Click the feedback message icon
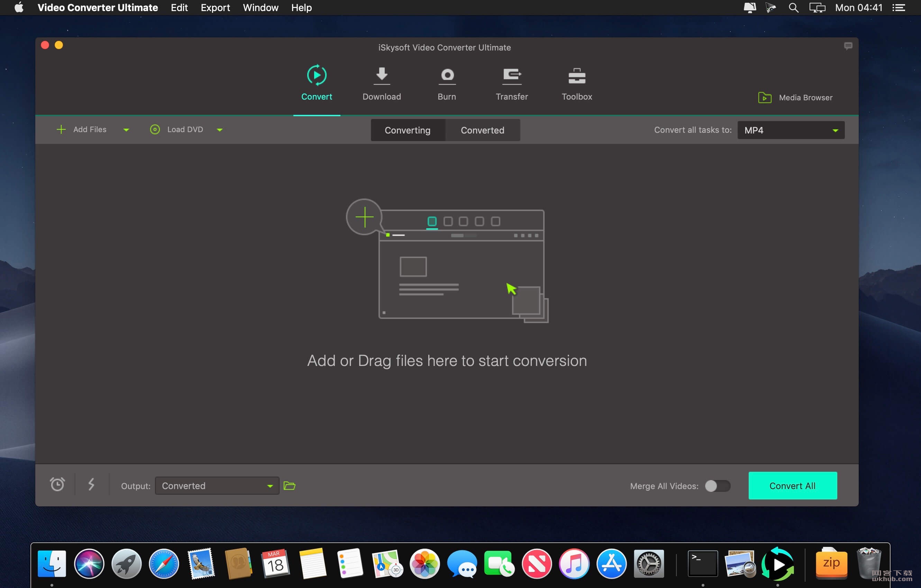The width and height of the screenshot is (921, 588). [x=848, y=46]
